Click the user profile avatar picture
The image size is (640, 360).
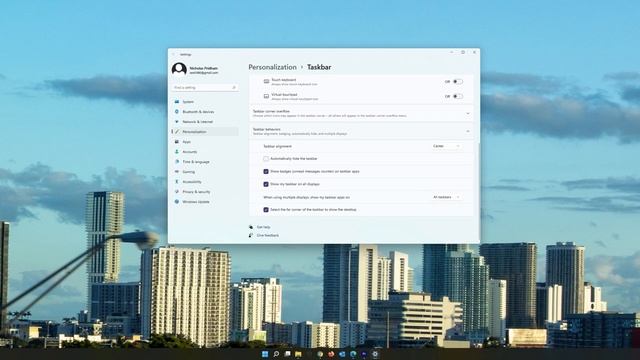179,69
